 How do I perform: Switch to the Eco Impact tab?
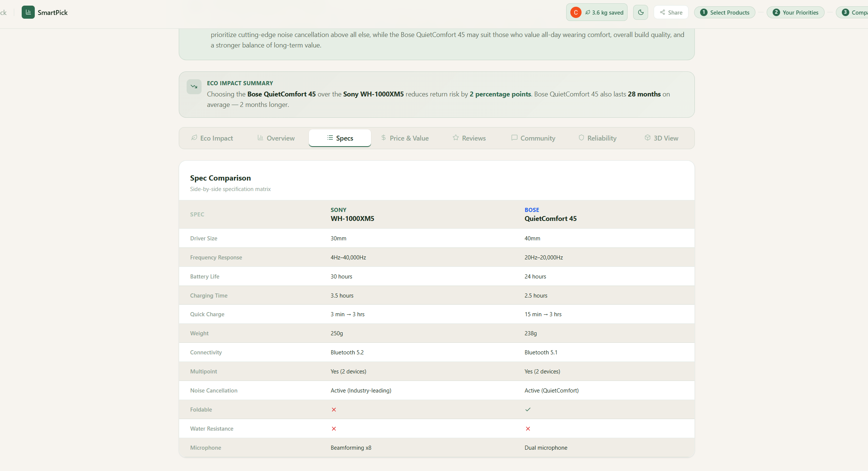[x=212, y=138]
